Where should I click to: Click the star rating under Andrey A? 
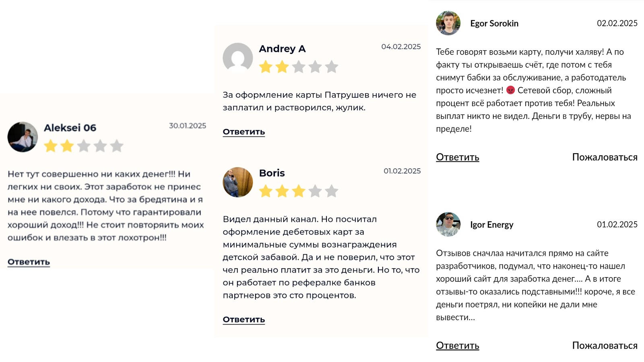[299, 67]
